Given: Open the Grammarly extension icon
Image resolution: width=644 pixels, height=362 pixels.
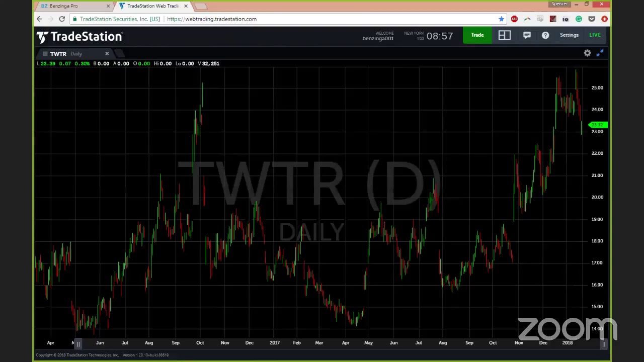Looking at the screenshot, I should [579, 19].
